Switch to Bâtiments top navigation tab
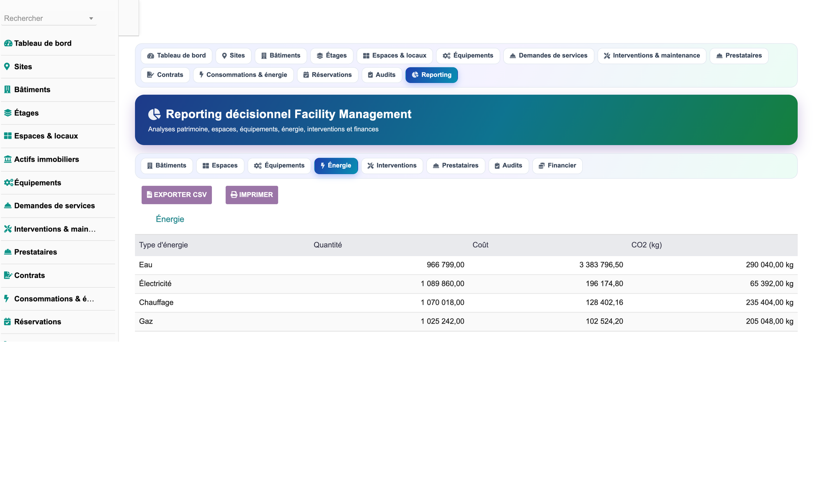815x504 pixels. click(x=281, y=56)
